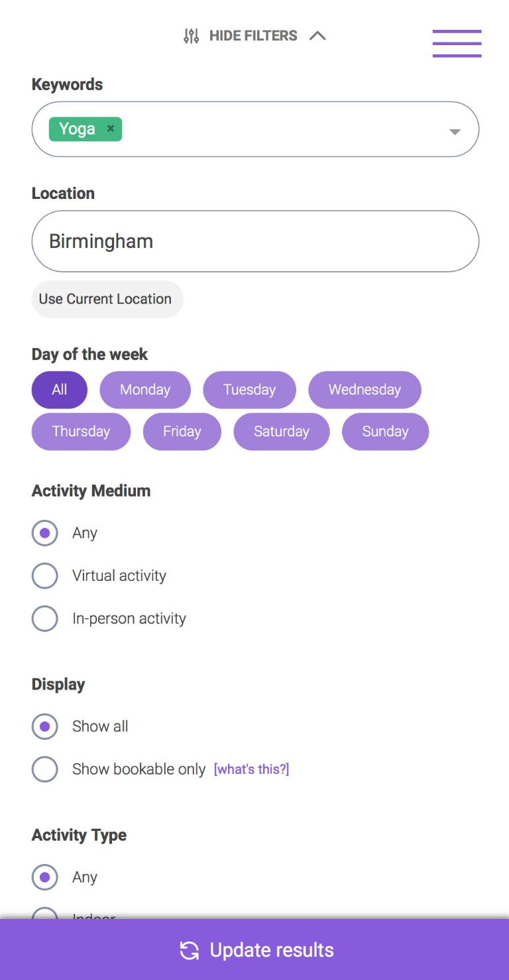This screenshot has width=509, height=980.
Task: Filter by Saturday
Action: tap(281, 432)
